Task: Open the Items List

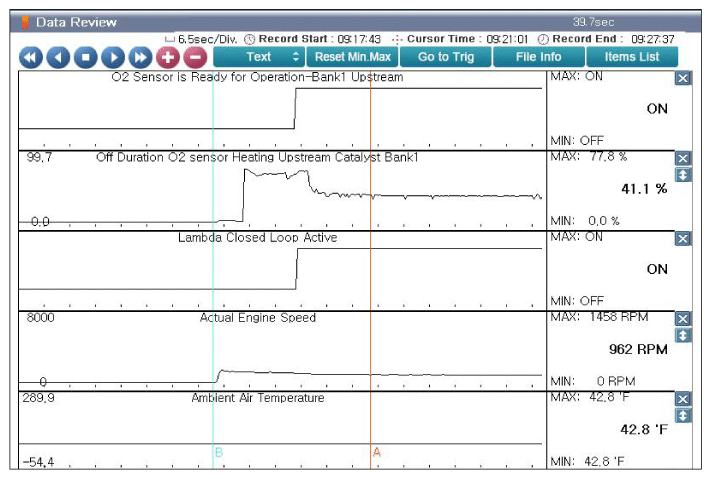Action: coord(632,57)
